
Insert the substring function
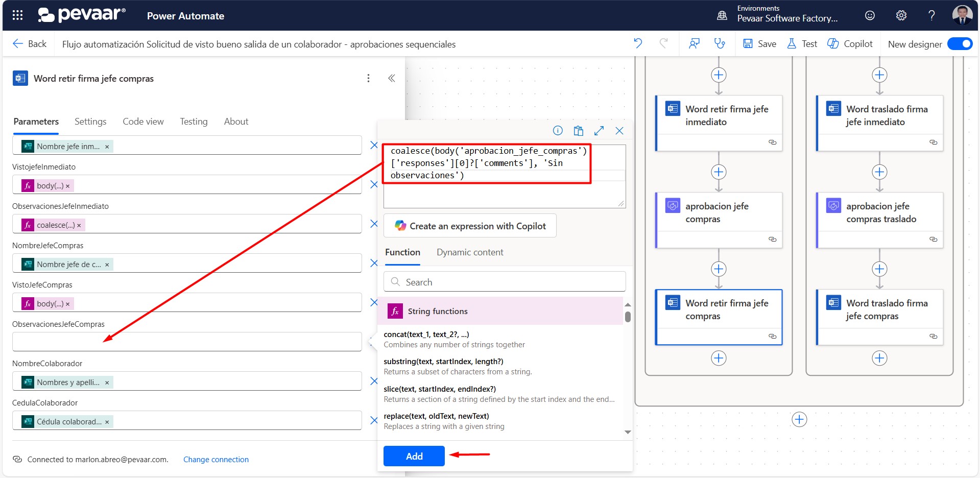pyautogui.click(x=500, y=367)
